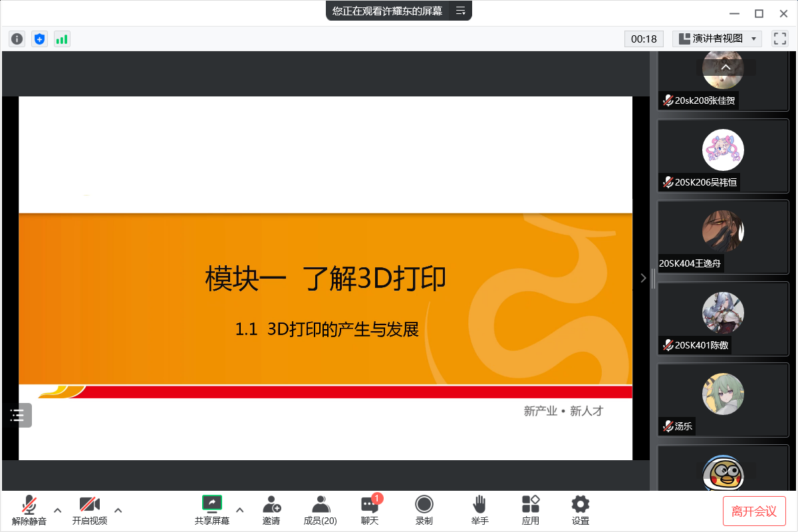
Task: Enter fullscreen mode with the corner-brackets icon
Action: (x=779, y=39)
